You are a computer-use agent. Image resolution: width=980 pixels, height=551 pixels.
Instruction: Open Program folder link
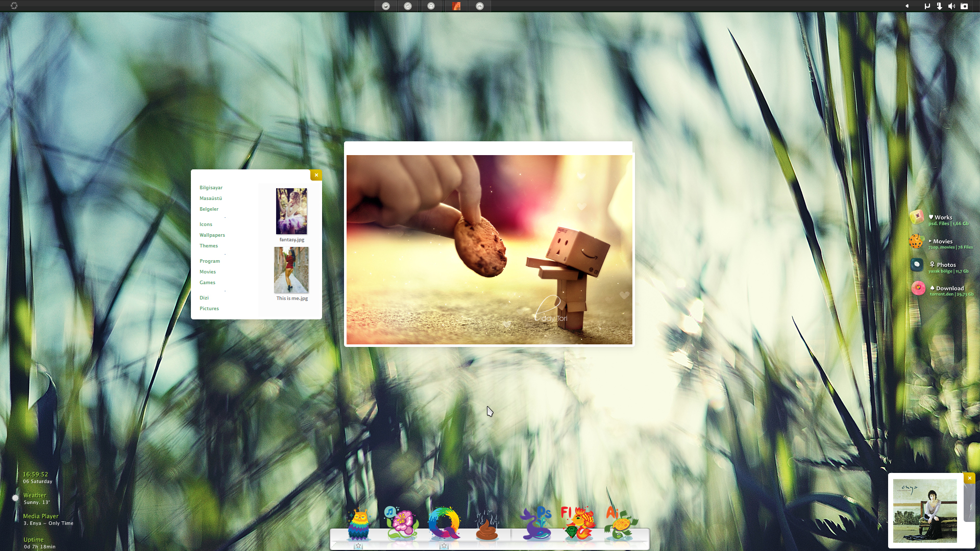210,261
